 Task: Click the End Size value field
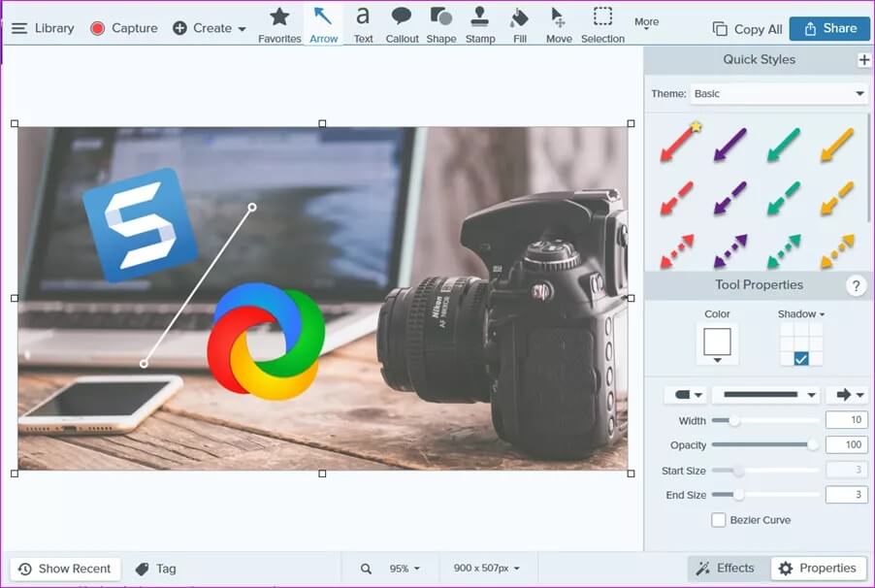pyautogui.click(x=847, y=495)
